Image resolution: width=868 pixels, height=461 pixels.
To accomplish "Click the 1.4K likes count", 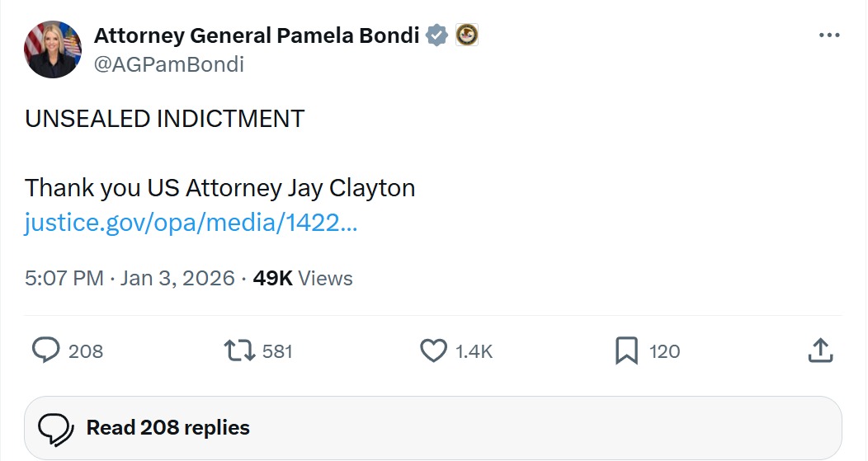I will pyautogui.click(x=474, y=351).
